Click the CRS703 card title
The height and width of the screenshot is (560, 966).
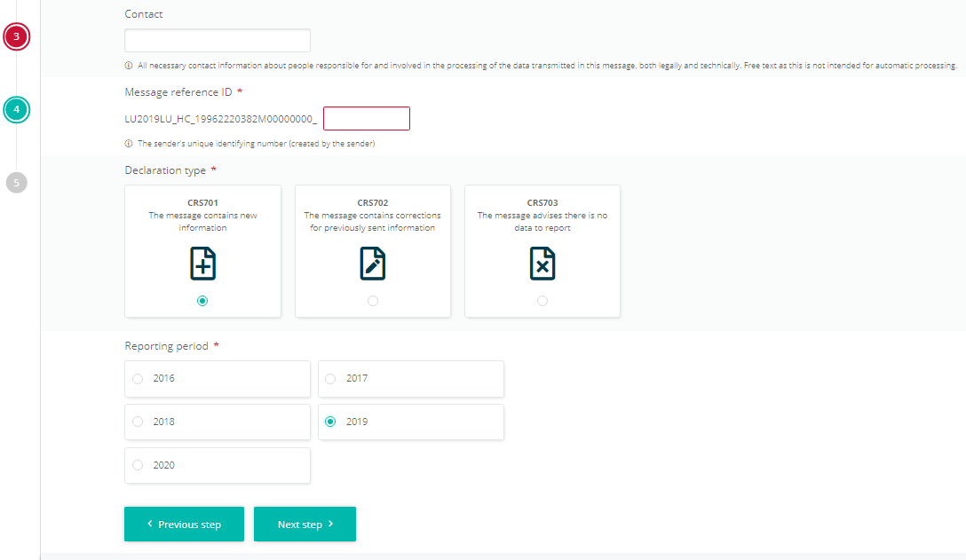(542, 202)
